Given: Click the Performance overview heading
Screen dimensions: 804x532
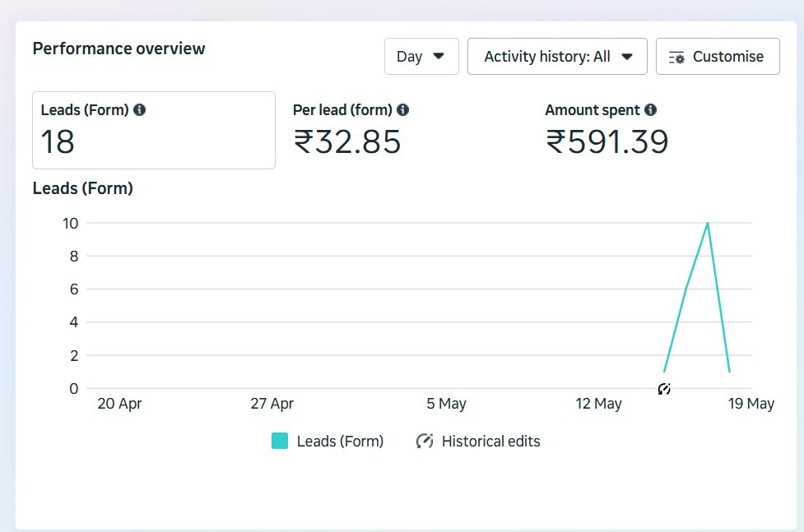Looking at the screenshot, I should (119, 49).
